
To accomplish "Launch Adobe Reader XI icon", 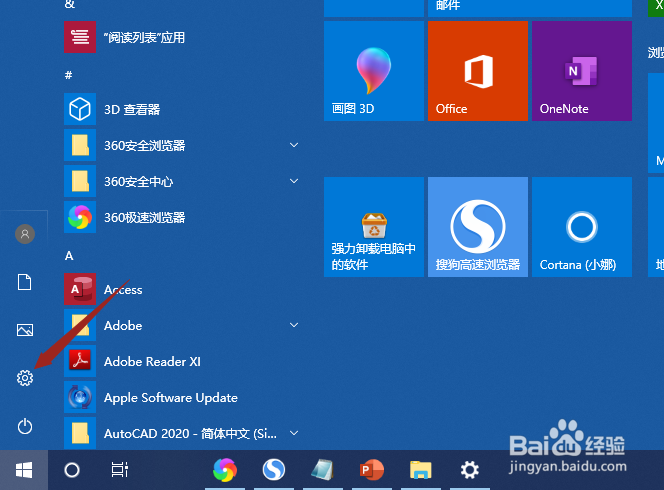I will [x=80, y=361].
